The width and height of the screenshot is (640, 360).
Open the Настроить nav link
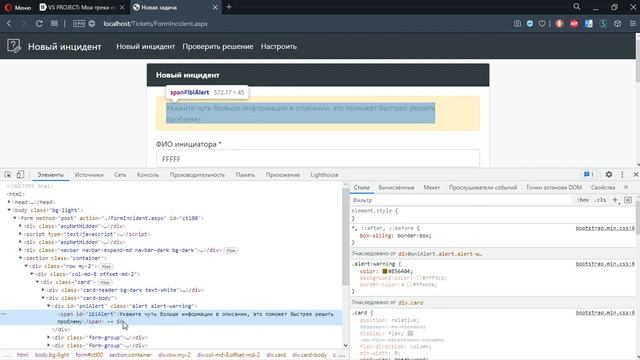coord(279,47)
